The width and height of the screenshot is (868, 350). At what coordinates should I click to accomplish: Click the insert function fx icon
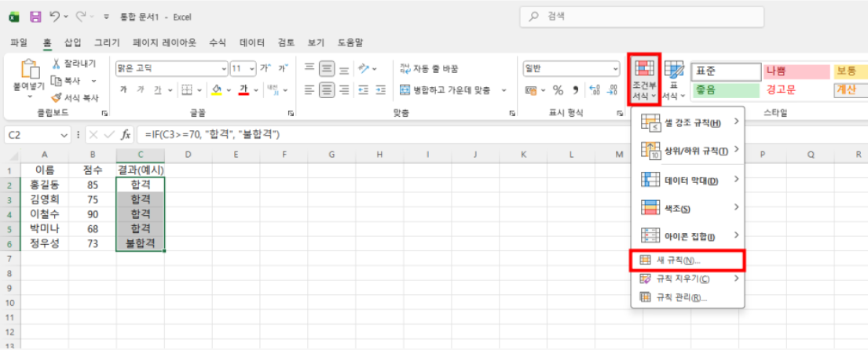pyautogui.click(x=126, y=135)
